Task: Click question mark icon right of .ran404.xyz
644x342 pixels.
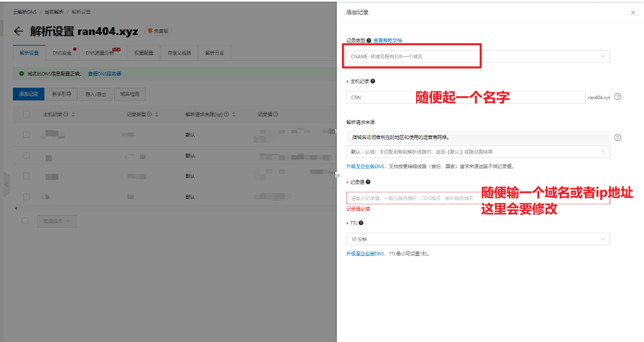Action: [618, 97]
